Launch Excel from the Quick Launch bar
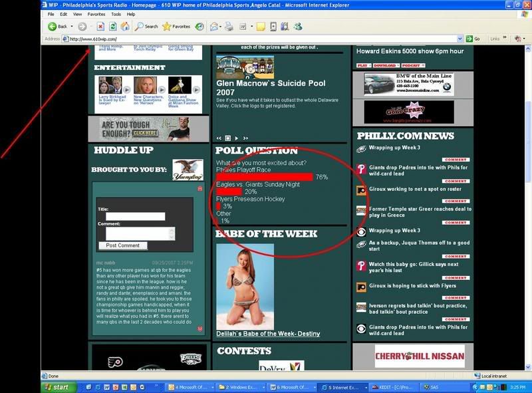This screenshot has width=532, height=393. (x=124, y=387)
